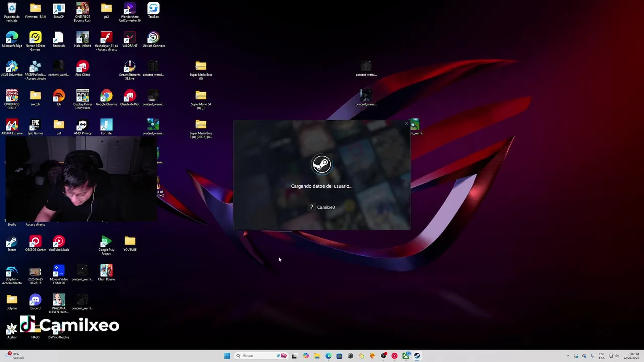Open the Papelera de reciclaje desktop icon
The image size is (644, 362).
pos(12,12)
